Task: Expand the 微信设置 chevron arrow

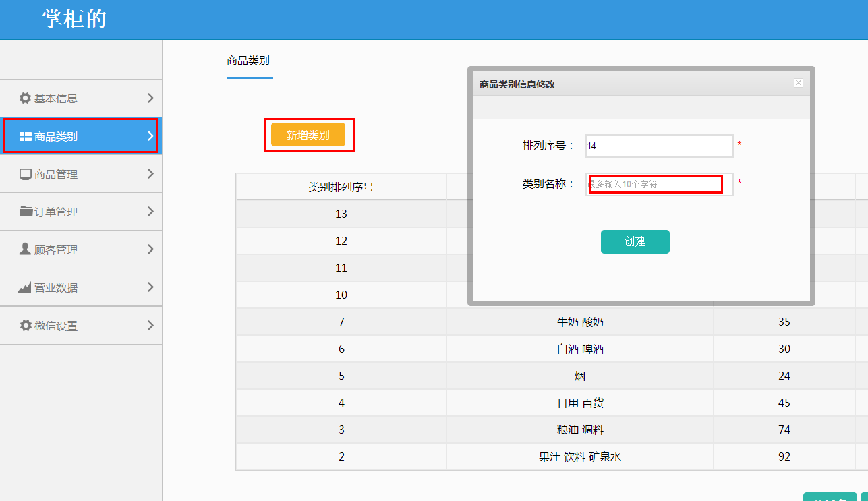Action: pos(150,326)
